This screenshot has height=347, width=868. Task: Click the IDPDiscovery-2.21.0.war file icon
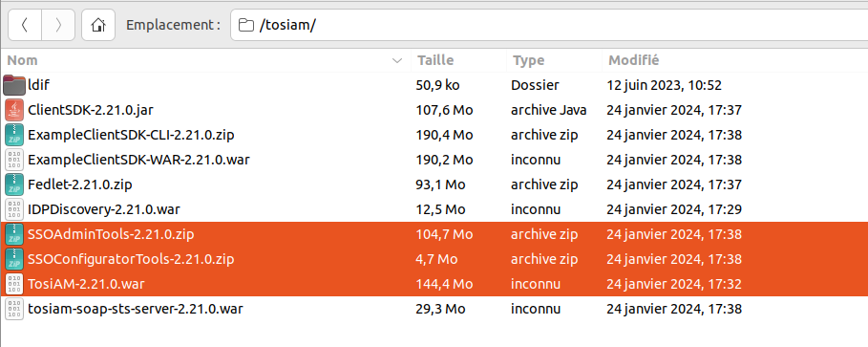tap(13, 209)
